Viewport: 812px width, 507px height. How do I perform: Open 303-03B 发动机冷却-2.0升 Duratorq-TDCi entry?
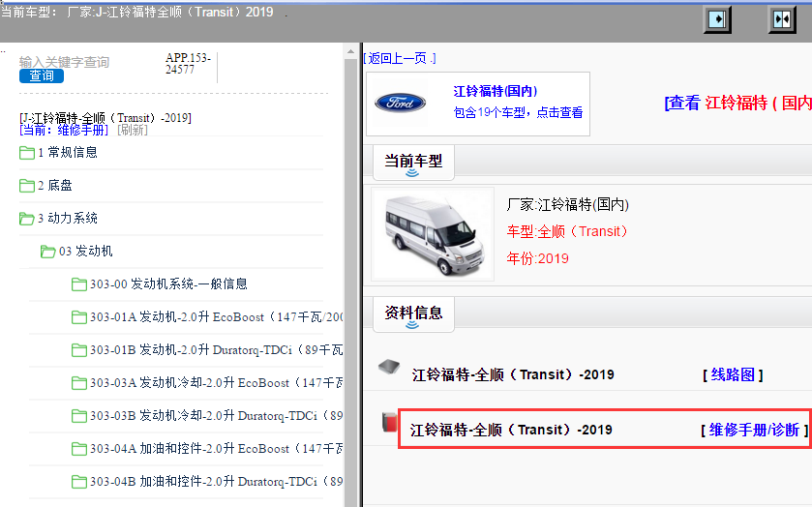tap(216, 416)
